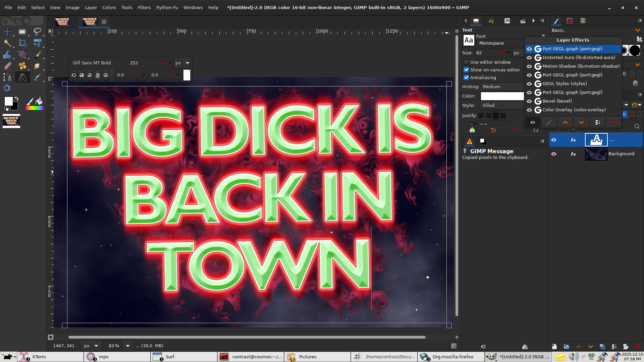Disable the Antialiasing checkbox
This screenshot has height=362, width=644.
(x=466, y=77)
